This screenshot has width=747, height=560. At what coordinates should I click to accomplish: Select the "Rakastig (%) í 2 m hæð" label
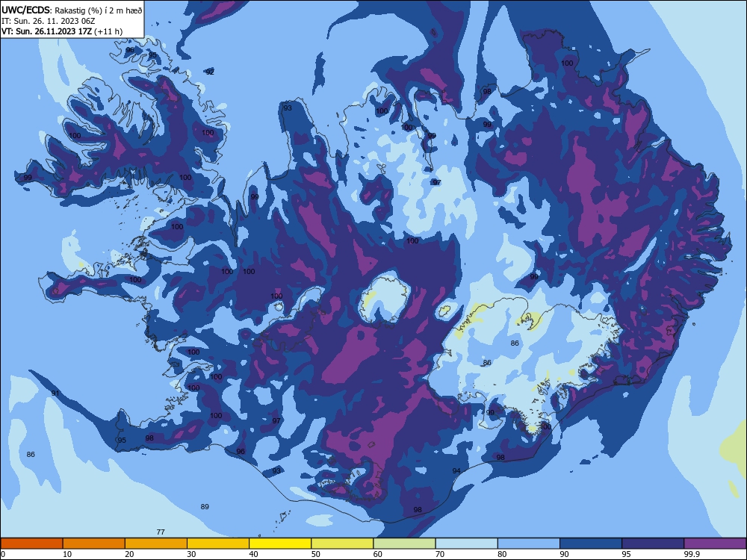coord(98,10)
